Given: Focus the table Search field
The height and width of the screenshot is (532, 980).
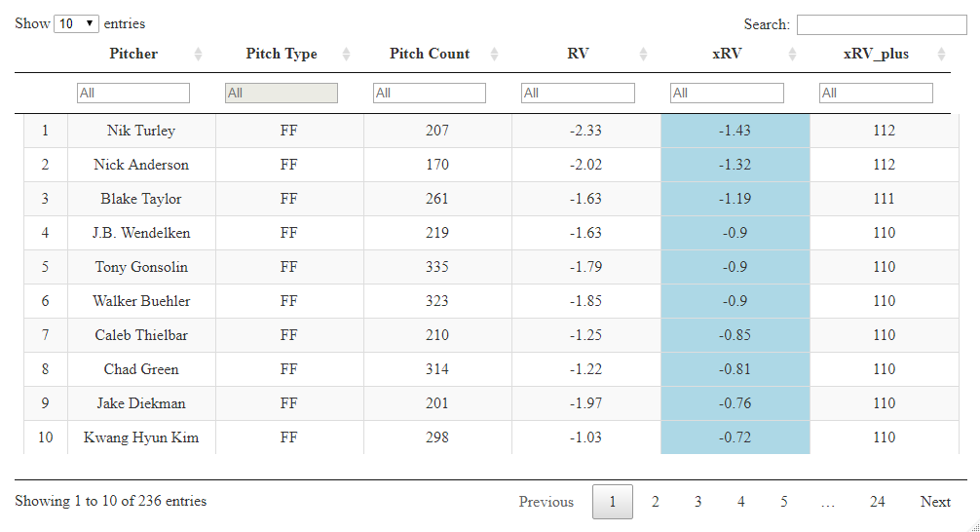Looking at the screenshot, I should point(882,24).
